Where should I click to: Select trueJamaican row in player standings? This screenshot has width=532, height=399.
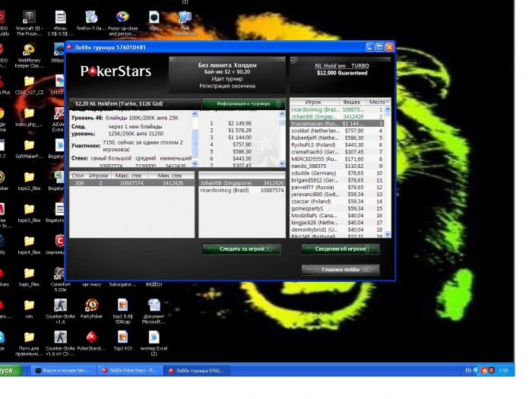(337, 123)
